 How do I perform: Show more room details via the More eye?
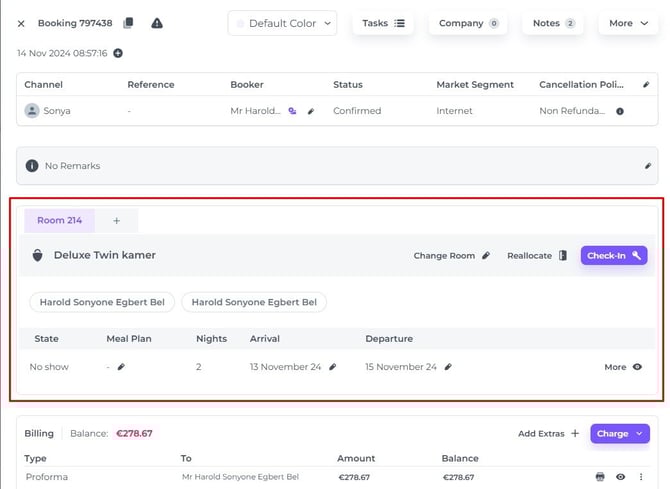tap(637, 367)
